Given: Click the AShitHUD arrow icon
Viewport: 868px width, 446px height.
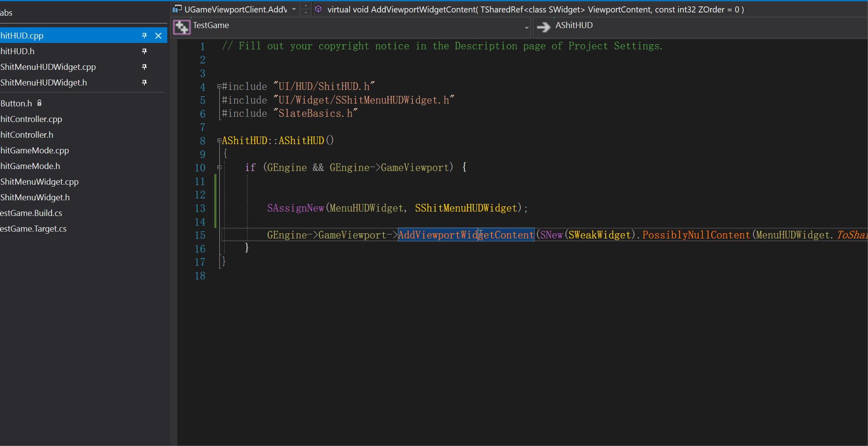Looking at the screenshot, I should click(544, 27).
